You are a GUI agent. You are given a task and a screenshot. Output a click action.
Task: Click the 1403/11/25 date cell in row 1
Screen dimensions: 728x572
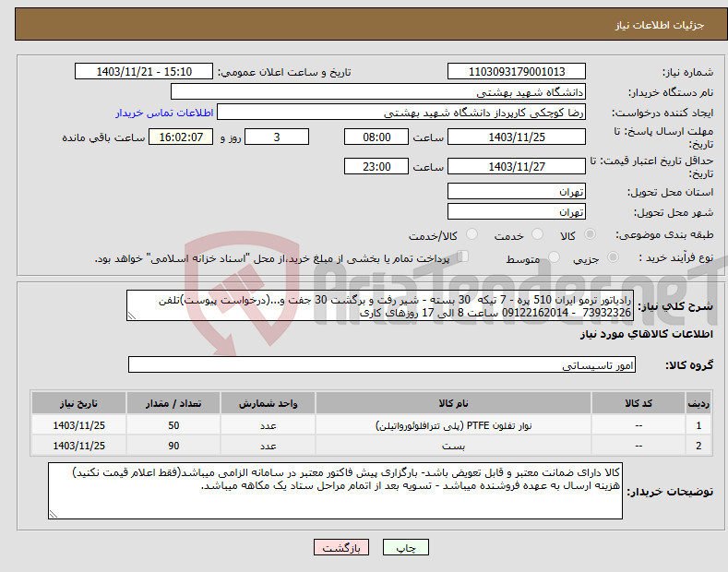point(78,425)
